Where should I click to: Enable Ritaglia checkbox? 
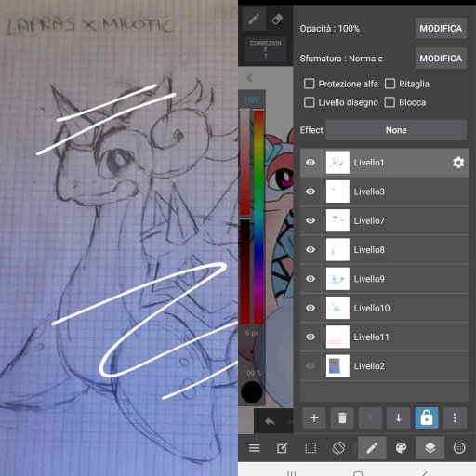[x=390, y=84]
